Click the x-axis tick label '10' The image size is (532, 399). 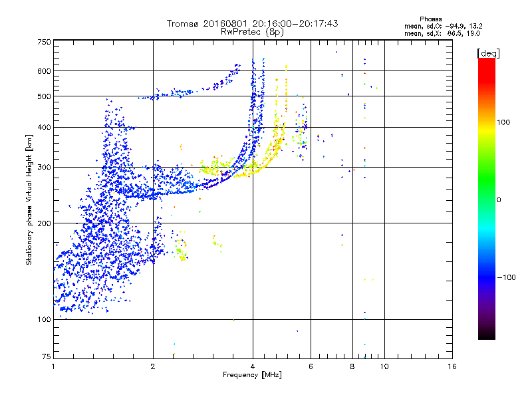(384, 366)
